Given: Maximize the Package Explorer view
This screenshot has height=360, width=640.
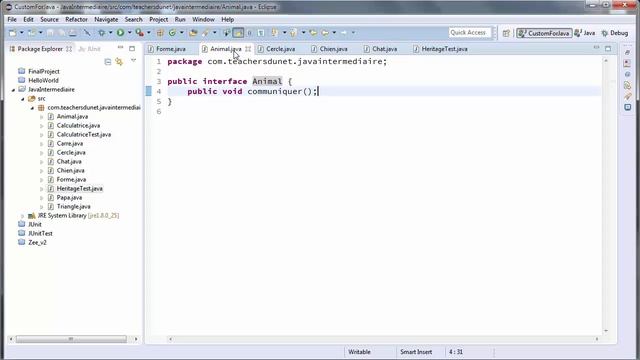Looking at the screenshot, I should (x=132, y=49).
